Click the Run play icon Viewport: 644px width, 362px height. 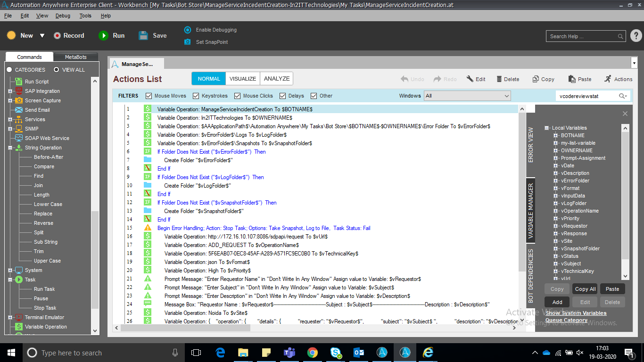click(103, 35)
